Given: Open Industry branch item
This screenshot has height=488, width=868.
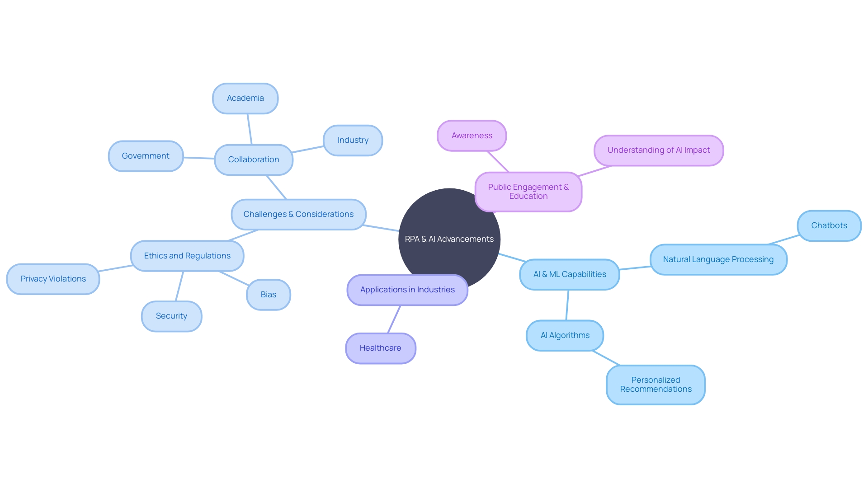Looking at the screenshot, I should tap(351, 140).
